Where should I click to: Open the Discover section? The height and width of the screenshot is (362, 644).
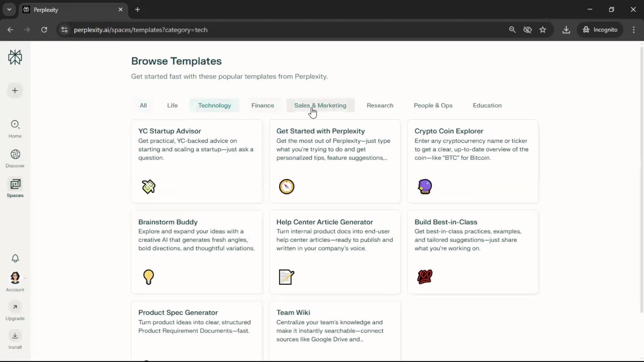[15, 159]
